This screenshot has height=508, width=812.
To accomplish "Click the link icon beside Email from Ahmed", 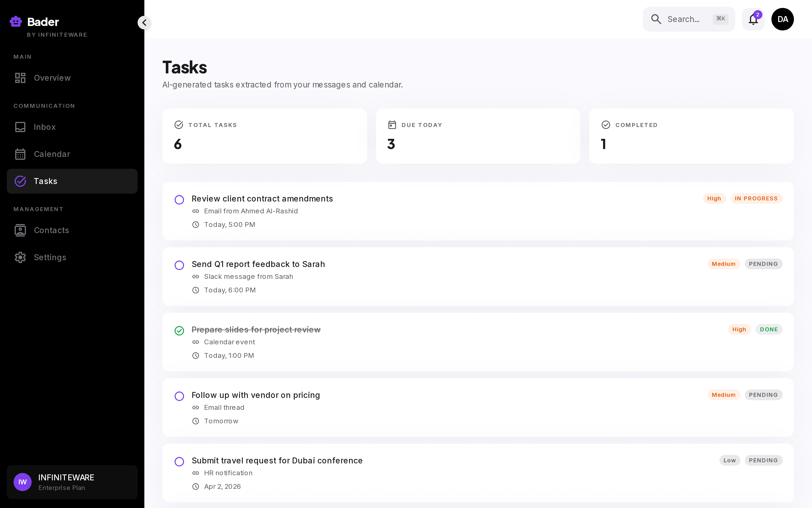I will tap(196, 211).
